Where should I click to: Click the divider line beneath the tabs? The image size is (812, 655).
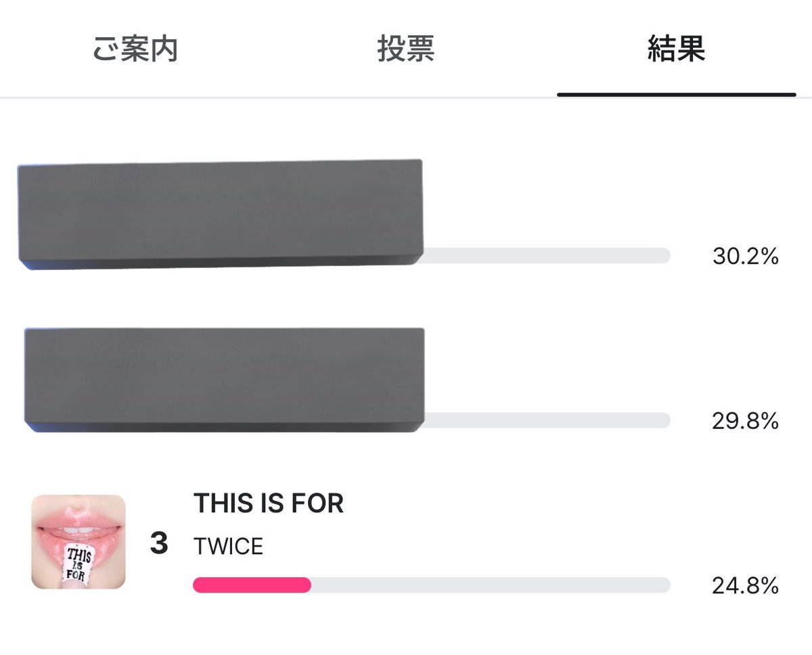click(406, 98)
